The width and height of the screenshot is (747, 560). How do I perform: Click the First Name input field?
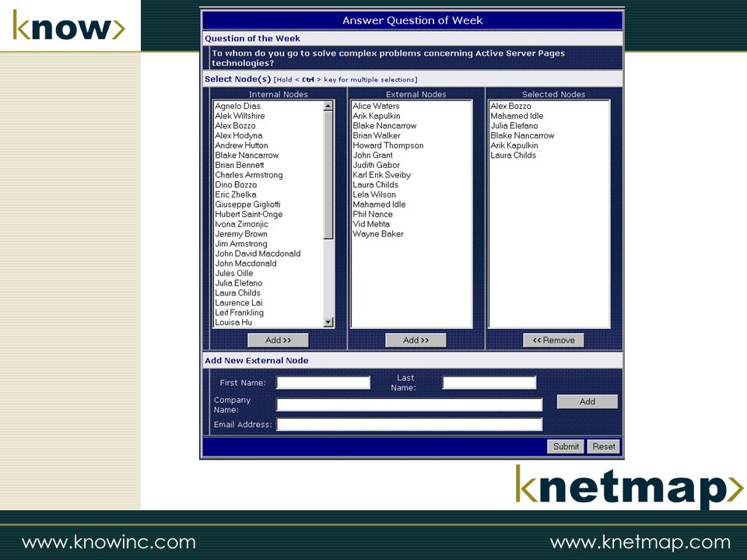click(324, 383)
